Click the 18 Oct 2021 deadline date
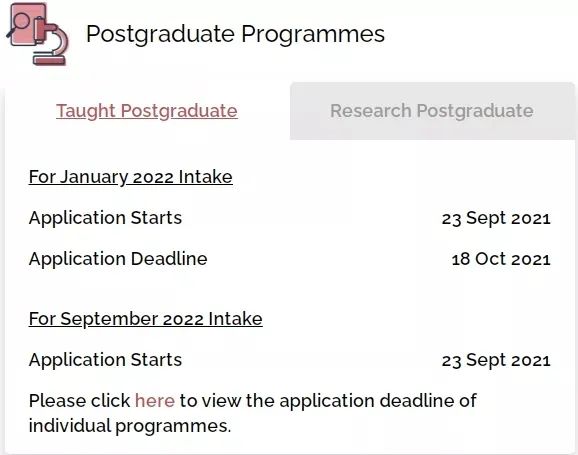Viewport: 578px width, 455px height. point(501,259)
